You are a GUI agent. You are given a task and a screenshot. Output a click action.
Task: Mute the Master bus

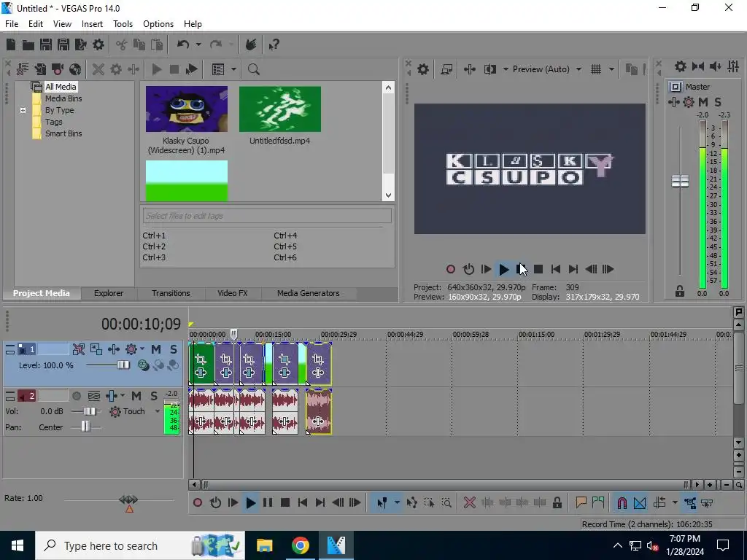pos(703,102)
